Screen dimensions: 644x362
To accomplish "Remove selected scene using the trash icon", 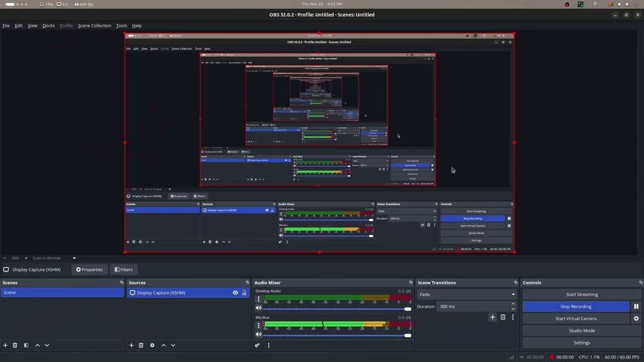I will [15, 345].
